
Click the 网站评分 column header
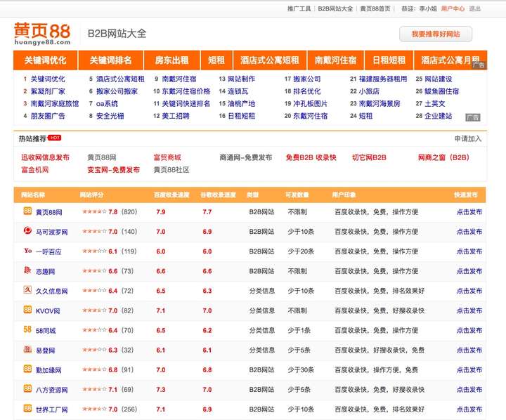tap(91, 195)
